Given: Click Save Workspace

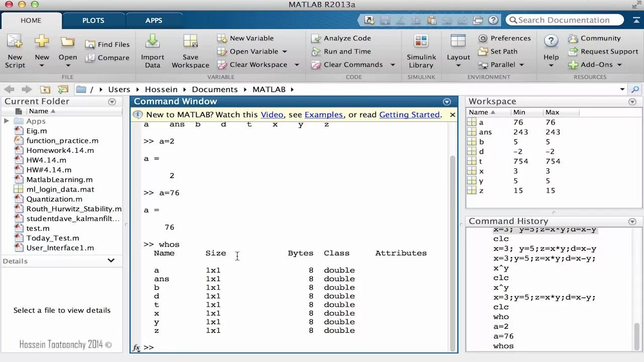Looking at the screenshot, I should [x=190, y=51].
